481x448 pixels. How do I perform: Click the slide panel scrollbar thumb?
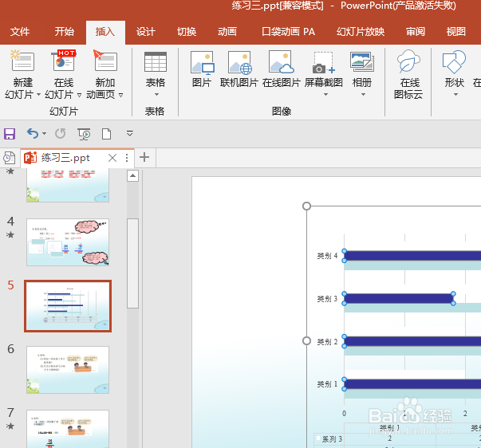pos(133,263)
